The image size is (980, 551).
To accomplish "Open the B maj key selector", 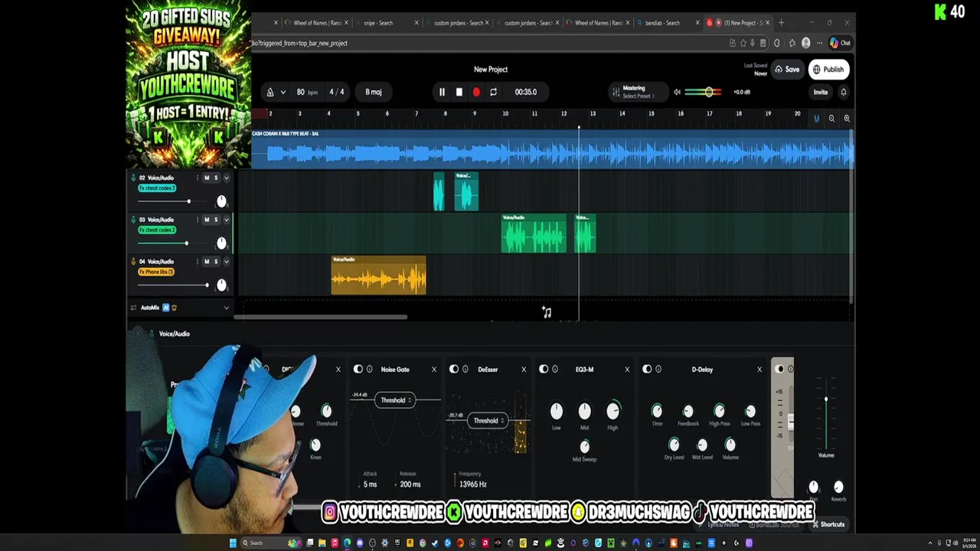I will [373, 92].
